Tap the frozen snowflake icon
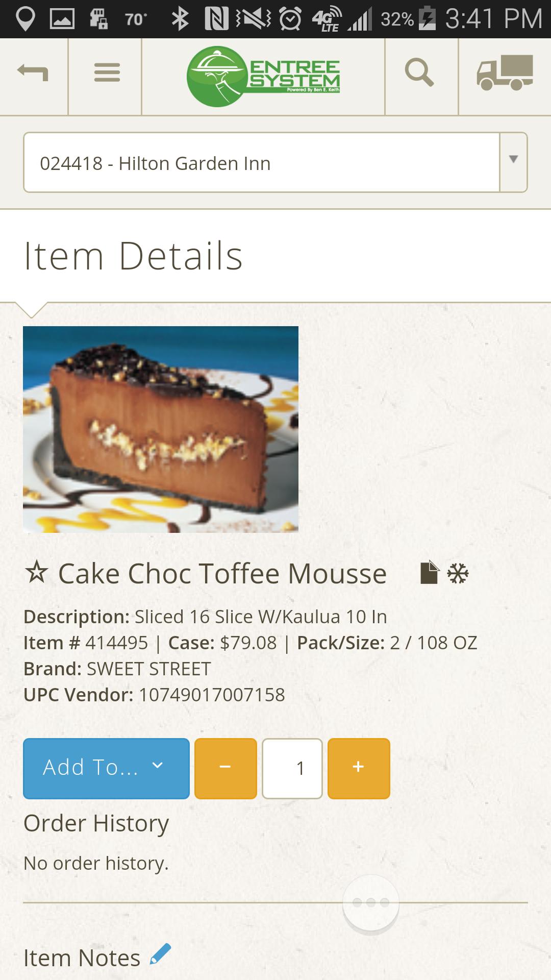 click(458, 574)
